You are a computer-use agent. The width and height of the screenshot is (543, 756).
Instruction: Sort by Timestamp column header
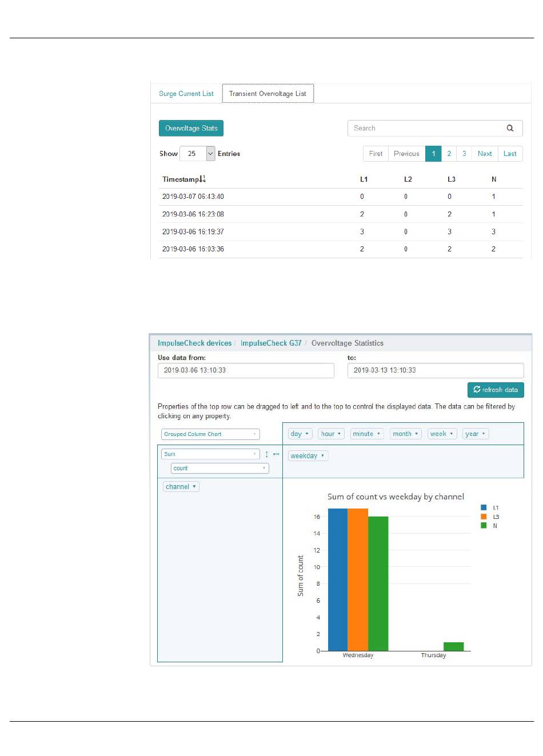click(181, 179)
